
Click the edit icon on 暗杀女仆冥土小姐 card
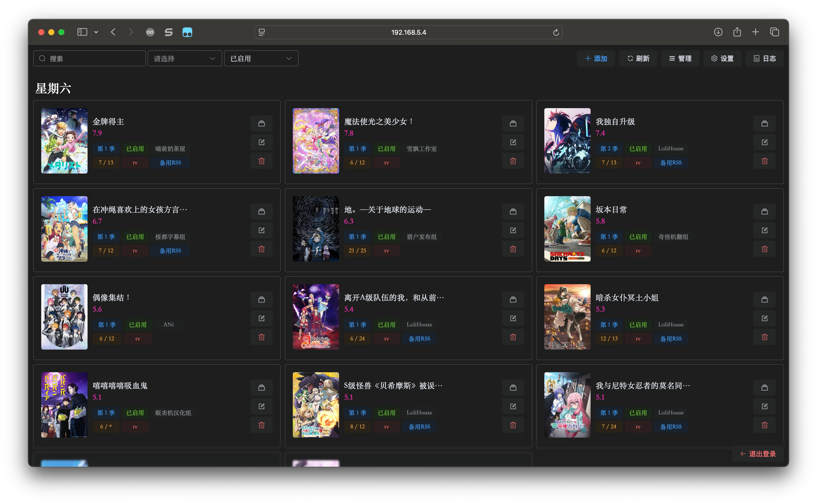tap(765, 318)
